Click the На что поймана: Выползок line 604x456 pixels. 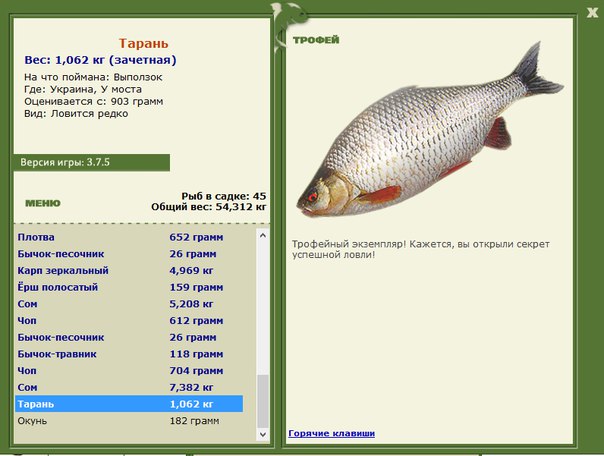[93, 77]
